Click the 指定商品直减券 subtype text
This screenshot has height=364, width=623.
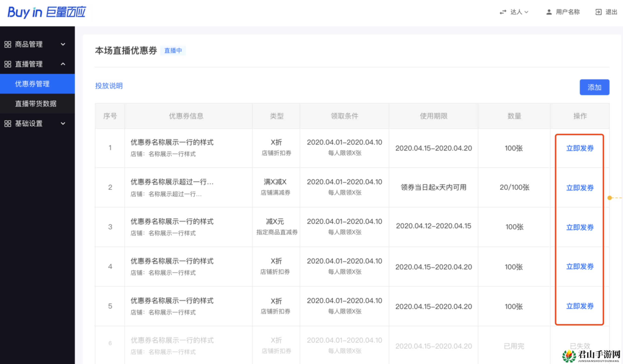pyautogui.click(x=277, y=232)
